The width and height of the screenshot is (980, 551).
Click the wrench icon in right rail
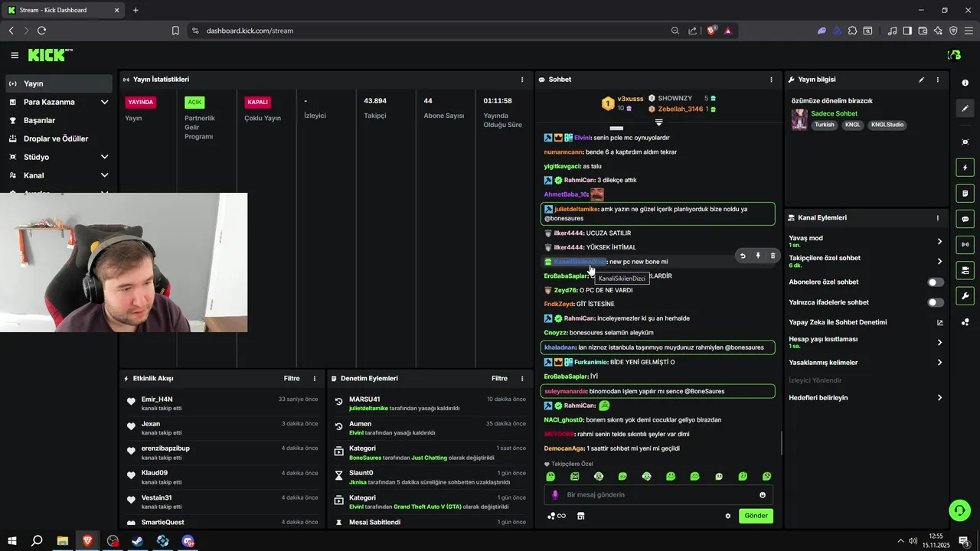coord(965,296)
